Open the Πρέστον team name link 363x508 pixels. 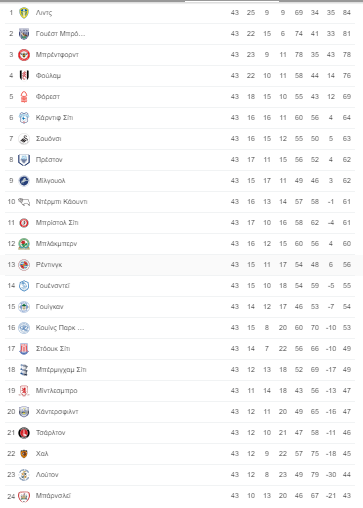49,160
